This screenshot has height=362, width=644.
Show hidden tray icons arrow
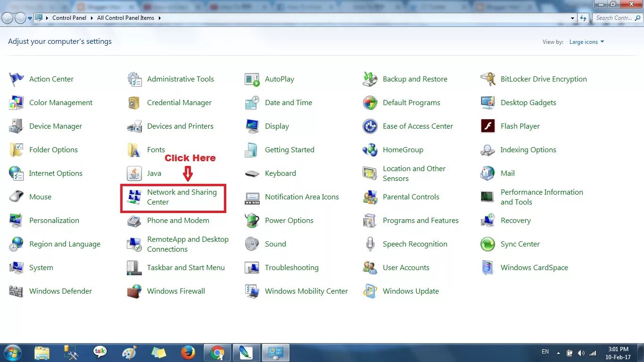559,353
